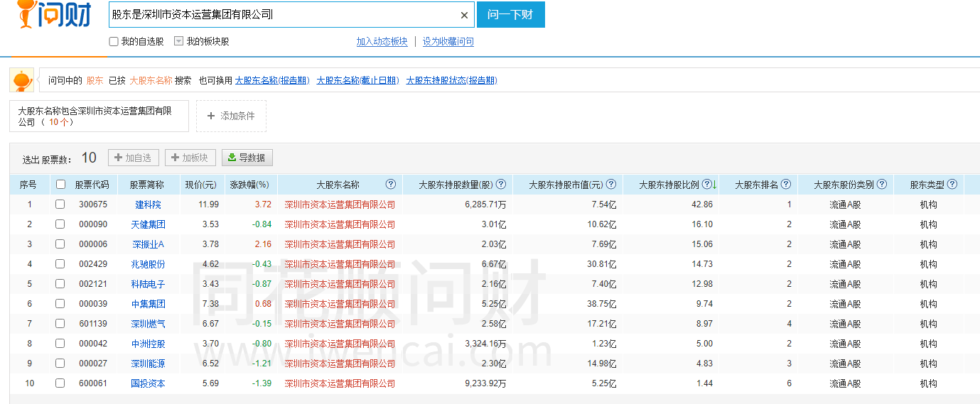Check the checkbox for 兆驰股份 row
The image size is (980, 404).
[60, 264]
